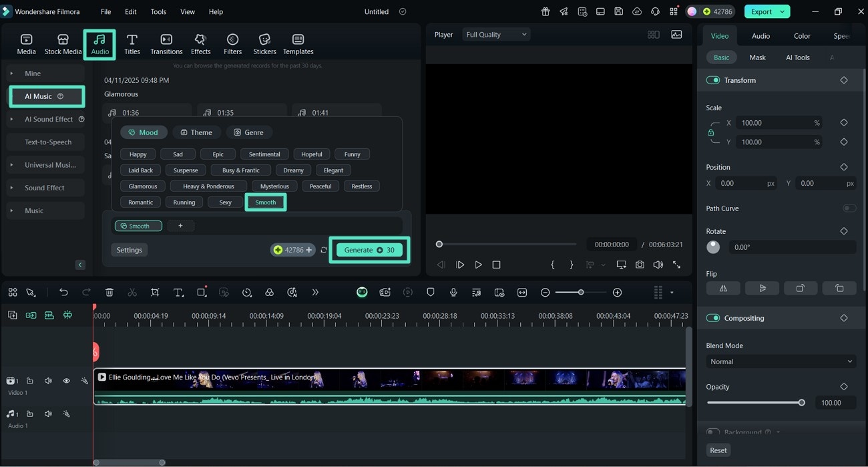Click the player volume speaker icon
868x467 pixels.
[658, 265]
